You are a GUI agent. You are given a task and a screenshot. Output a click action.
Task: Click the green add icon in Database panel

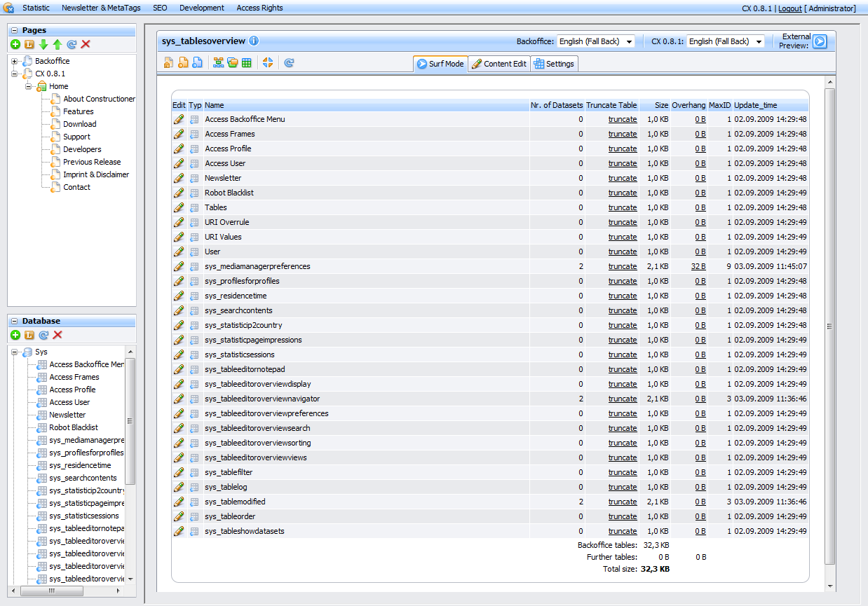(15, 335)
